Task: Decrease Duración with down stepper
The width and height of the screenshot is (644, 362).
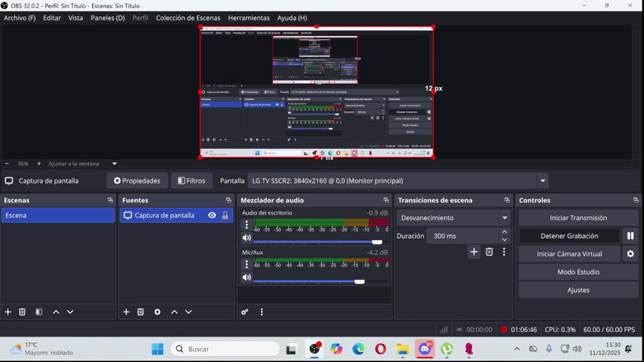Action: pos(505,239)
